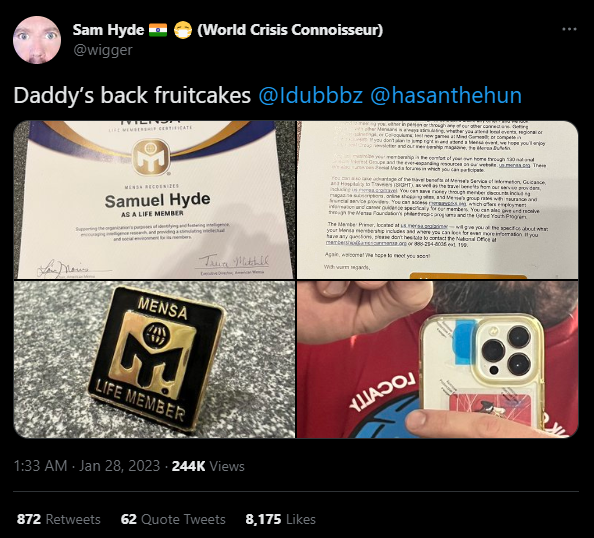
Task: Click the round profile avatar picture
Action: click(37, 40)
